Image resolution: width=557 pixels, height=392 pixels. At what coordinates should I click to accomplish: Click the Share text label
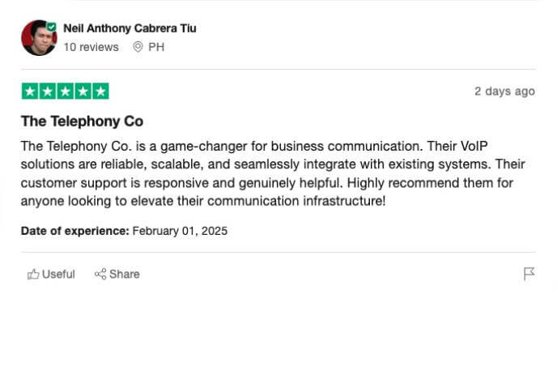tap(125, 274)
